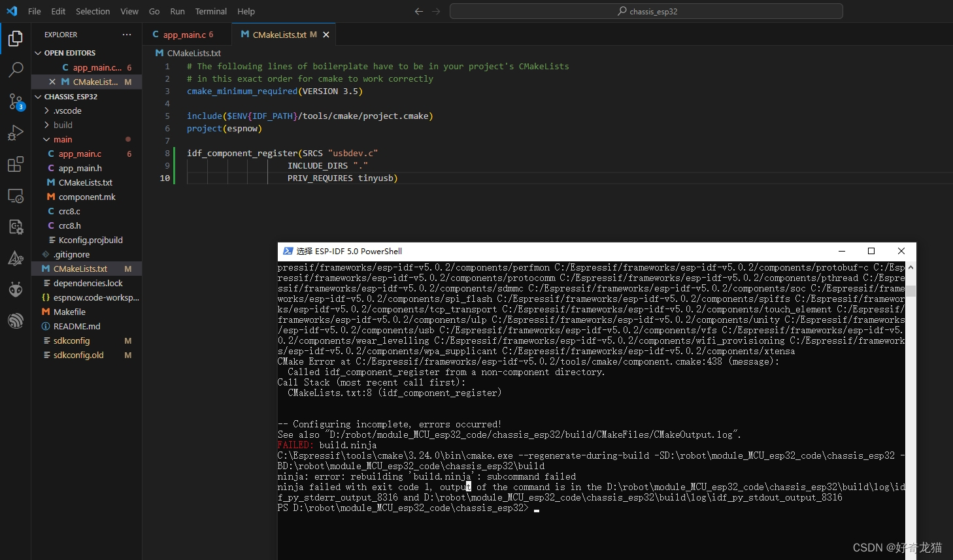This screenshot has height=560, width=953.
Task: Open the Selection menu
Action: coord(93,11)
